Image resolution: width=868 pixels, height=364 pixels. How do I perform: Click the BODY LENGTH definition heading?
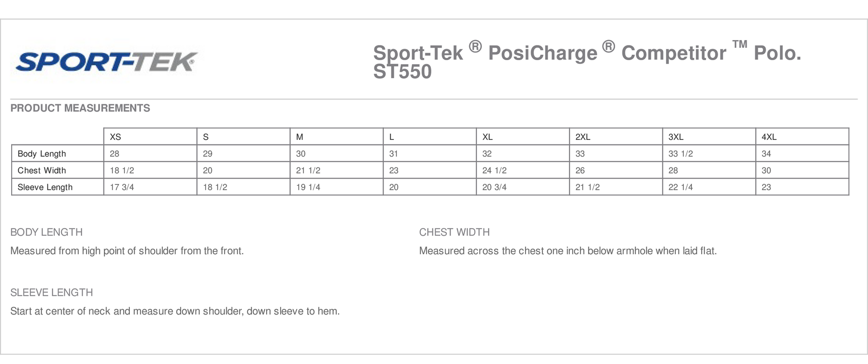click(x=46, y=232)
